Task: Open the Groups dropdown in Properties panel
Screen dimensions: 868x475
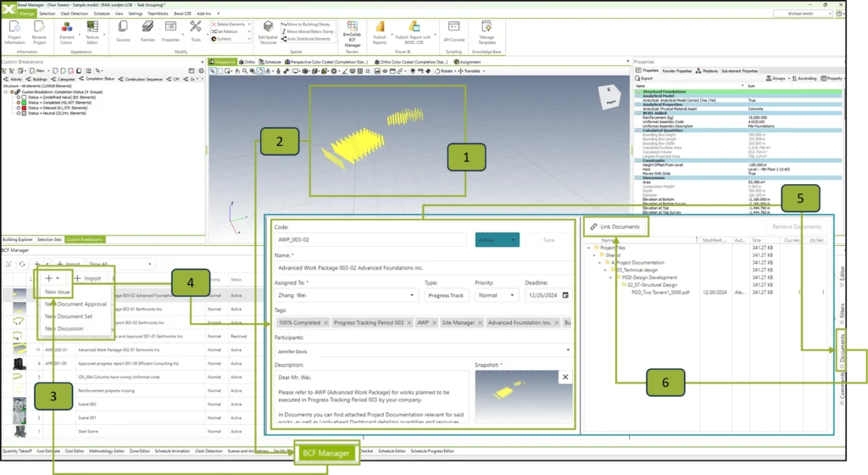Action: (x=778, y=79)
